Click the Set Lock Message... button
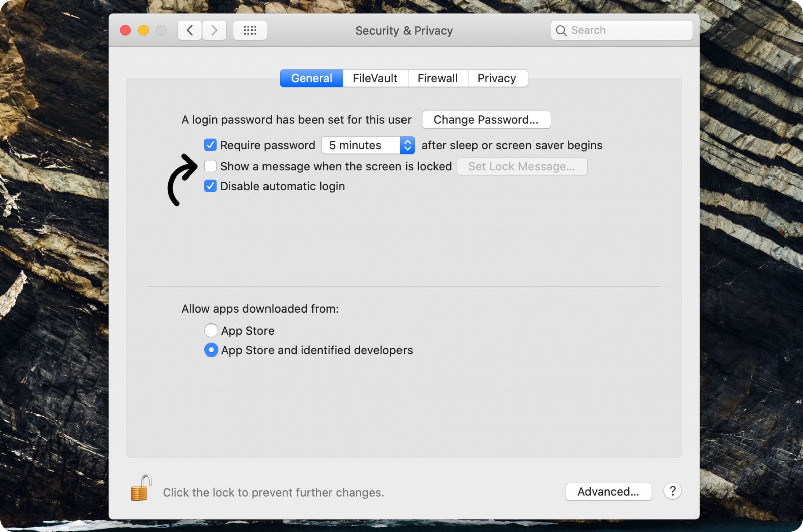The width and height of the screenshot is (803, 532). (x=522, y=167)
